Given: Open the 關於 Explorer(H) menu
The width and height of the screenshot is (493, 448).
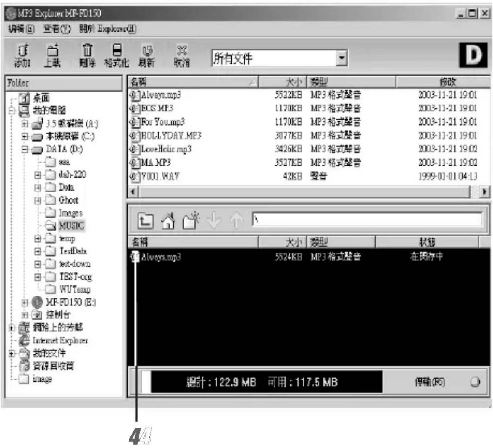Looking at the screenshot, I should coord(108,29).
